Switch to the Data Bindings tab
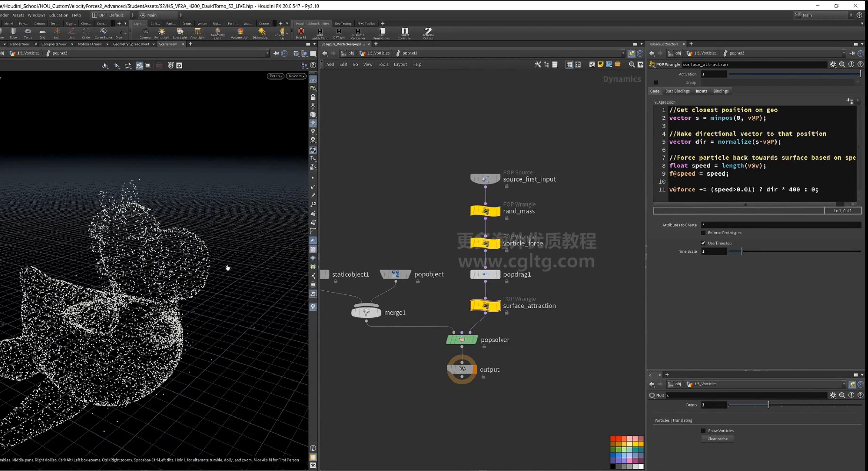Viewport: 868px width, 471px height. [x=677, y=91]
